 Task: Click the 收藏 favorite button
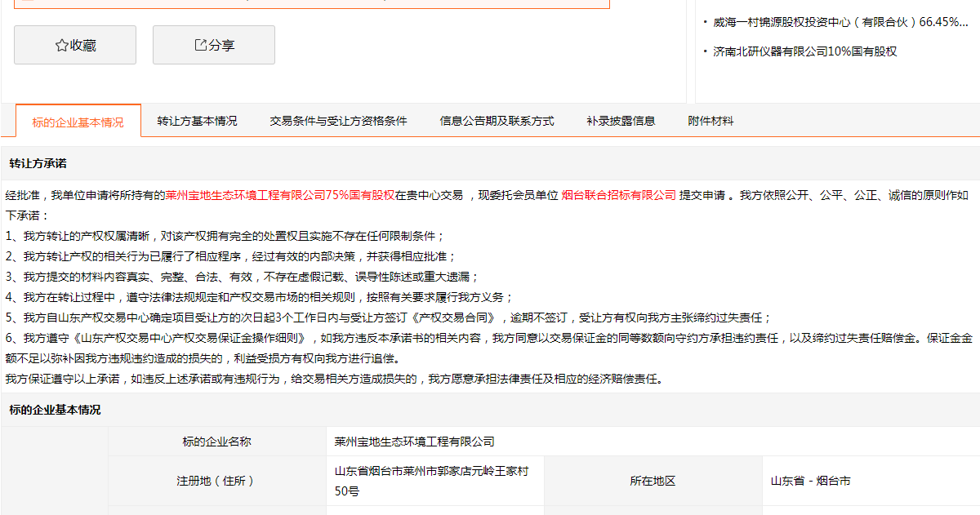[75, 45]
